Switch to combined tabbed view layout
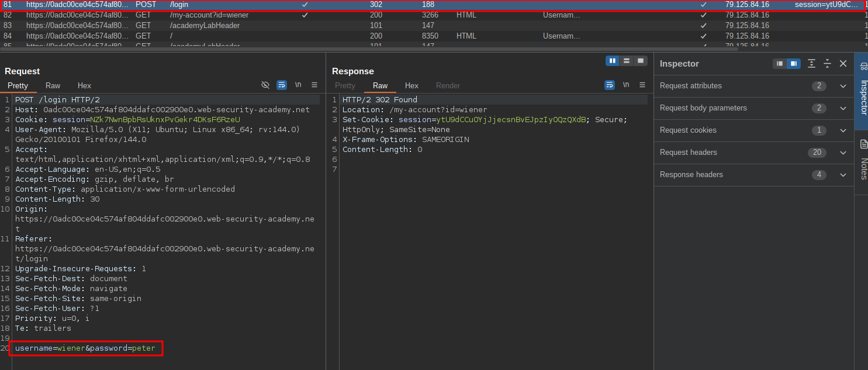The height and width of the screenshot is (370, 868). click(641, 61)
